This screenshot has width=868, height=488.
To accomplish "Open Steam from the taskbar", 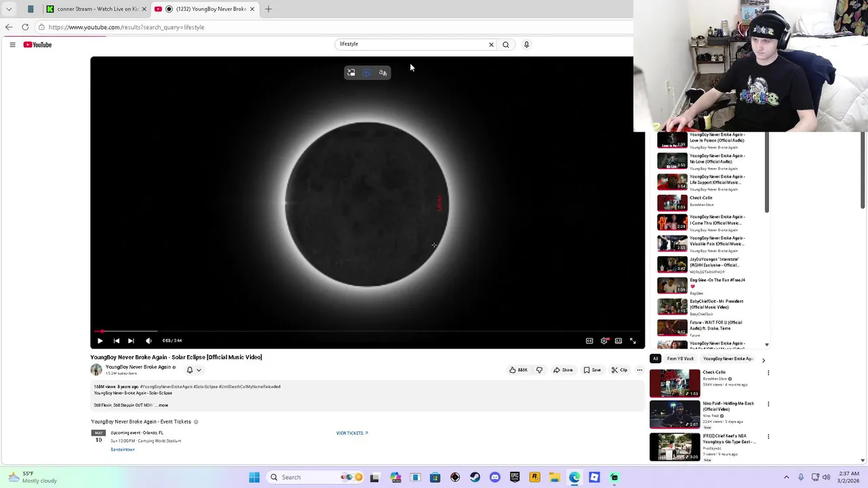I will coord(475,477).
